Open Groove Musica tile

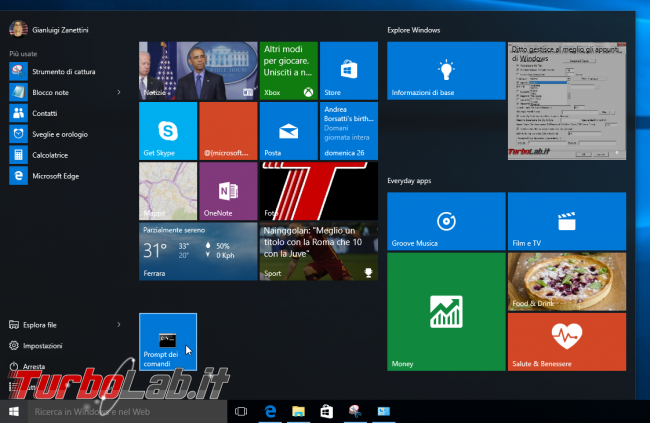(446, 221)
